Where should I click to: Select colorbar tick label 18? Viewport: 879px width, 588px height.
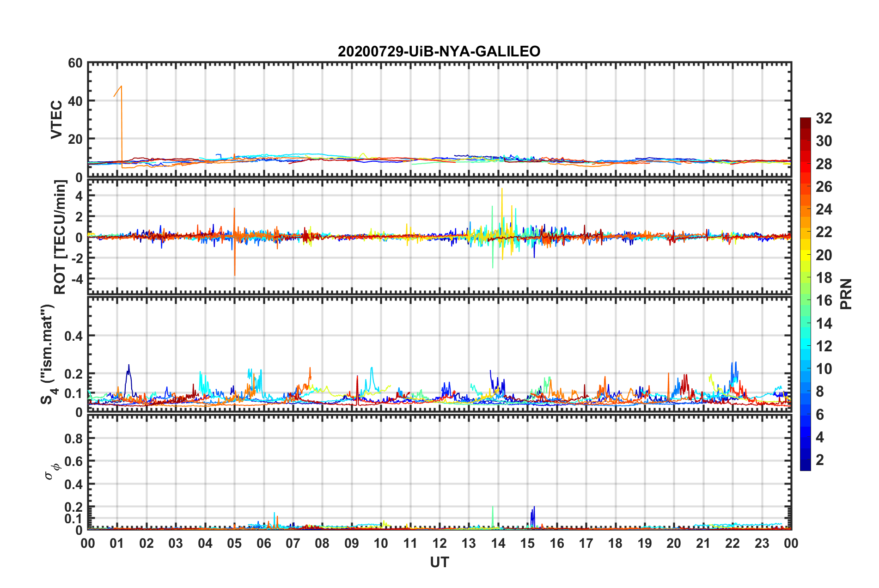[824, 278]
